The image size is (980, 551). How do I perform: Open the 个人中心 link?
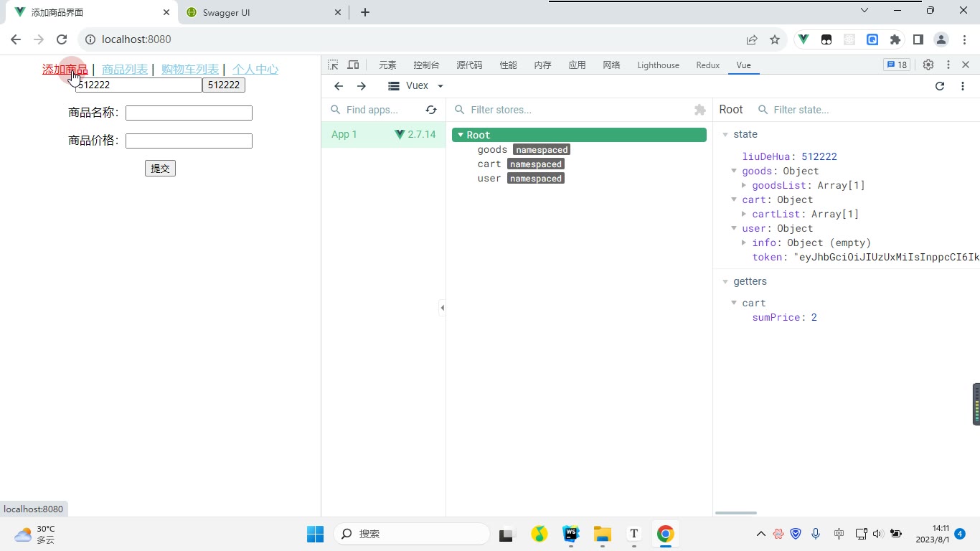pyautogui.click(x=255, y=69)
